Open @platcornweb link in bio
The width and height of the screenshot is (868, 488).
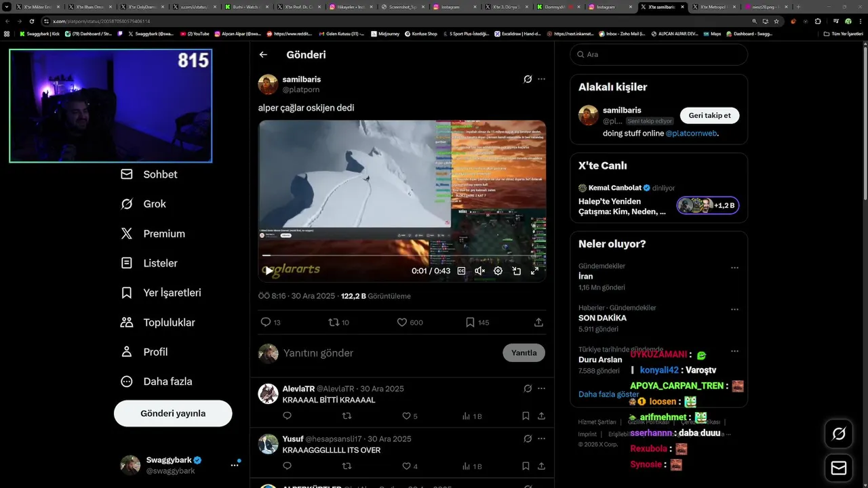click(691, 134)
